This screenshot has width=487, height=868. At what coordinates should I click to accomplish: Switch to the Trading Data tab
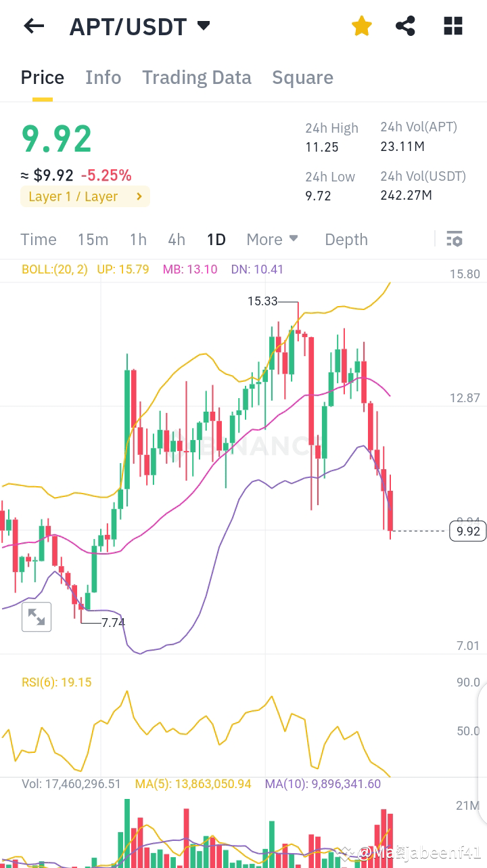point(196,77)
